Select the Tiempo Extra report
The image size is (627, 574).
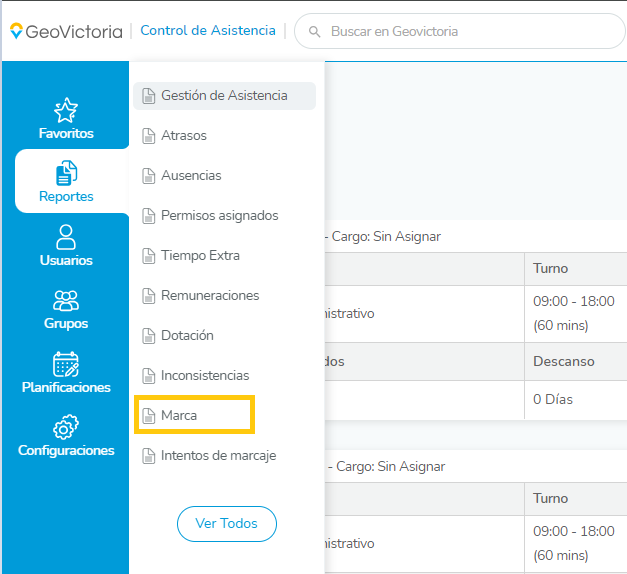pyautogui.click(x=200, y=256)
